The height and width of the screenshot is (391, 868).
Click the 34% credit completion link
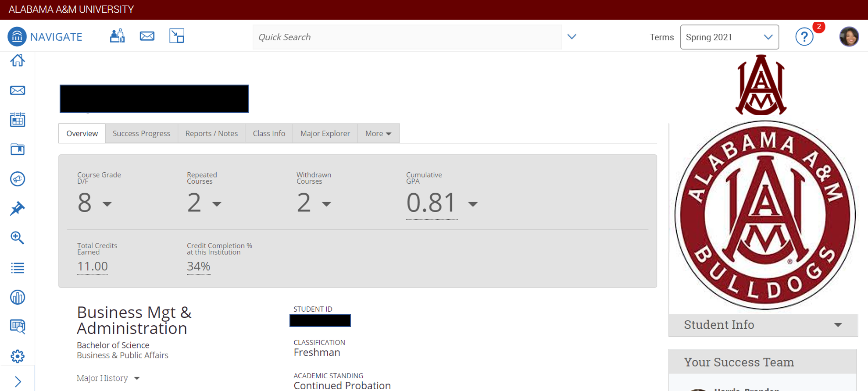pyautogui.click(x=198, y=267)
